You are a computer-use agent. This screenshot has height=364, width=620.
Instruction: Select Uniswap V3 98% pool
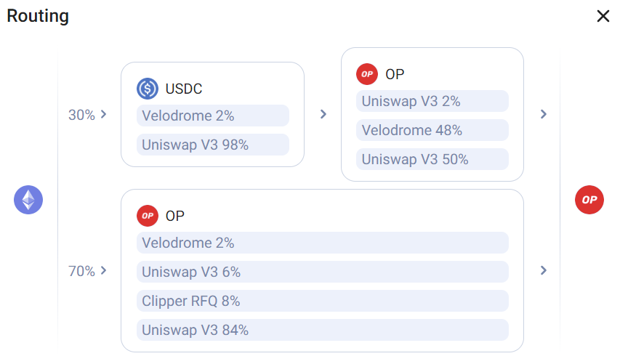click(212, 145)
